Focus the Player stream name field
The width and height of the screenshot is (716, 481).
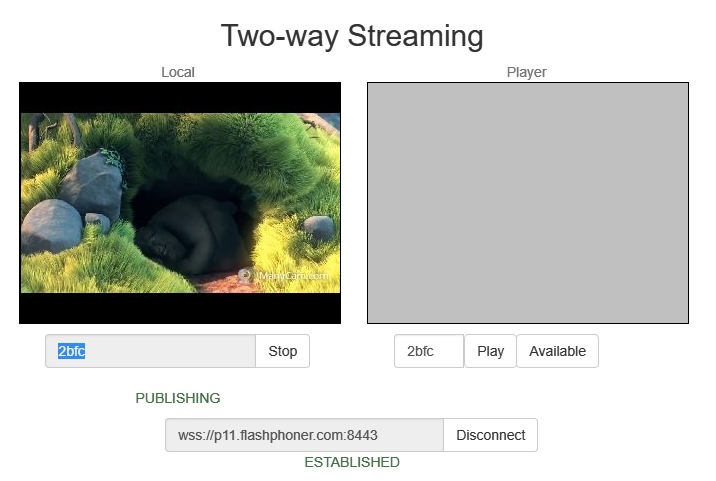[429, 351]
